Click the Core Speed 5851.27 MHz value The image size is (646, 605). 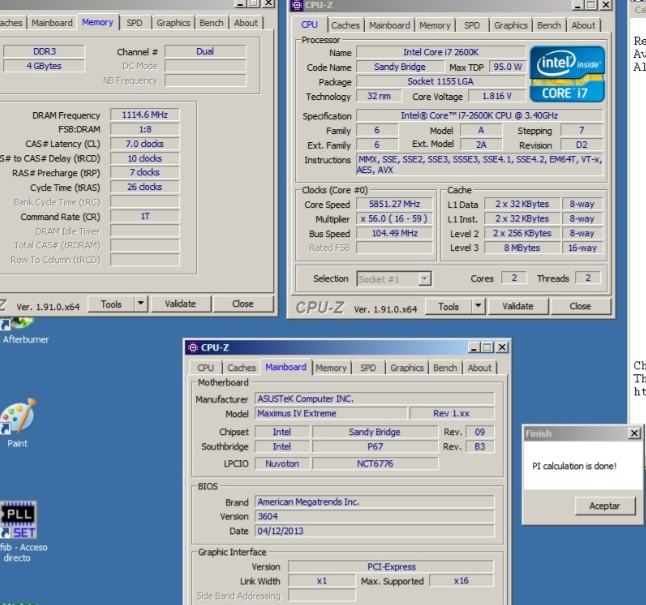(394, 204)
